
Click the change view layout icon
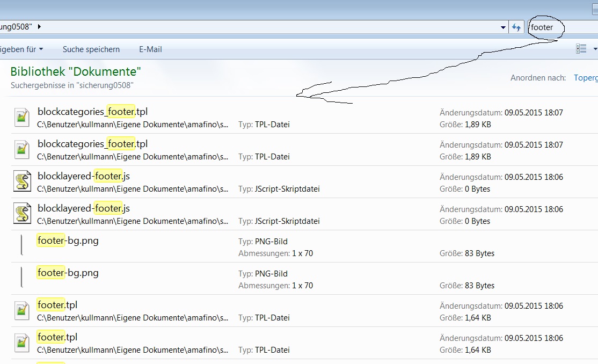click(581, 49)
